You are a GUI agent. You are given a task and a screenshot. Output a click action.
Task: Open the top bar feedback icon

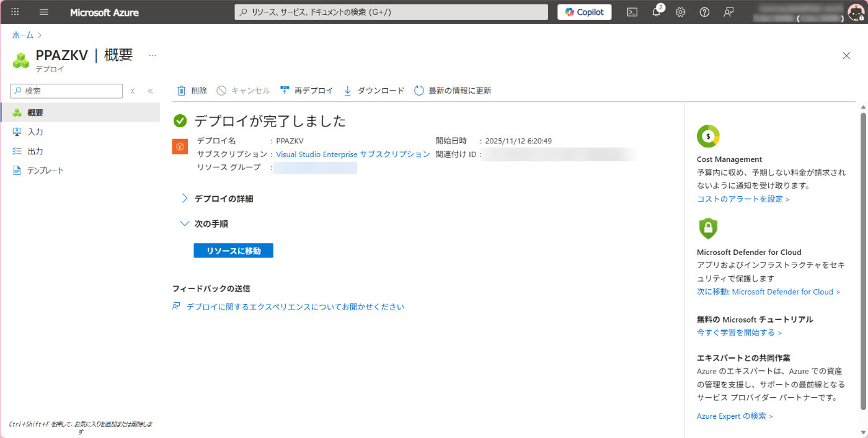(728, 12)
